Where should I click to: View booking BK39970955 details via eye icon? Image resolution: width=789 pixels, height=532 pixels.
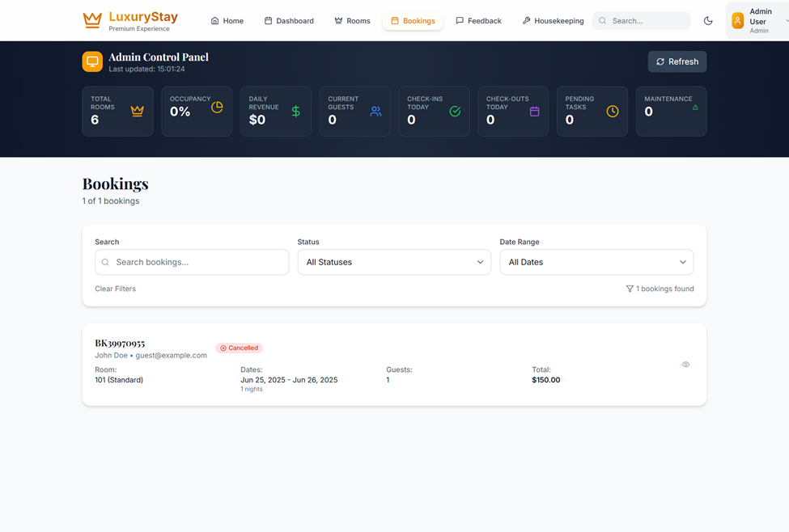(x=685, y=365)
